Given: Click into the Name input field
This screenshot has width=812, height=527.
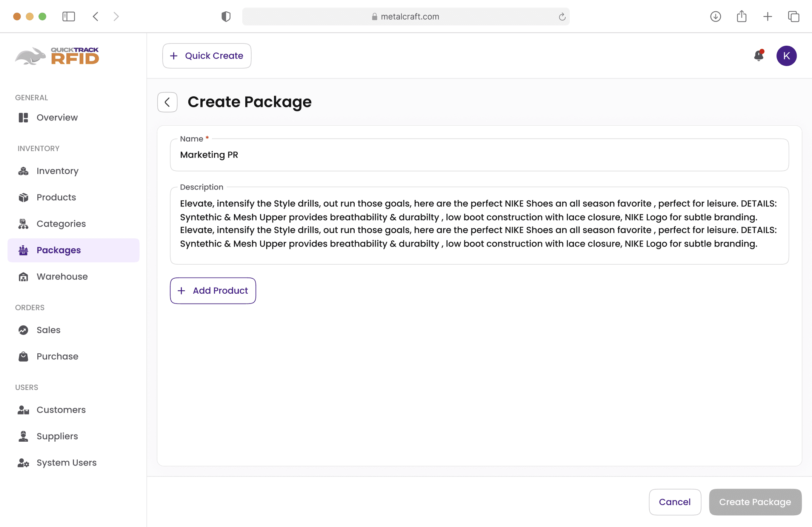Looking at the screenshot, I should click(479, 155).
